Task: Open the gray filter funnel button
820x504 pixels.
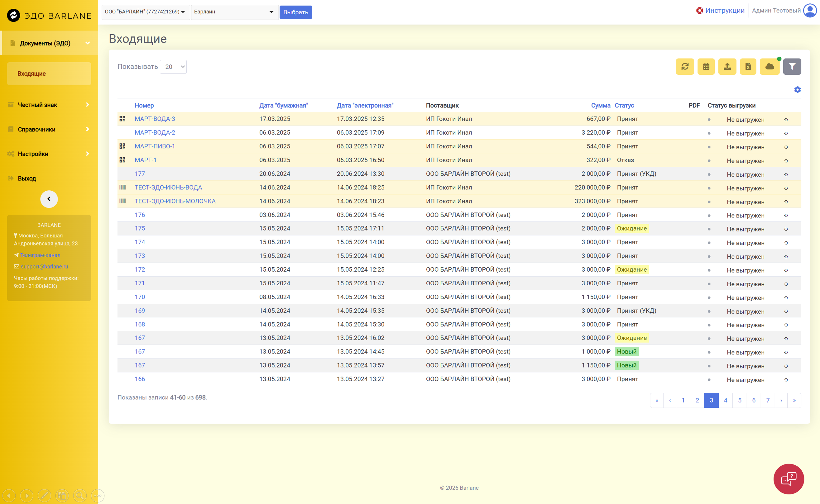Action: point(792,67)
